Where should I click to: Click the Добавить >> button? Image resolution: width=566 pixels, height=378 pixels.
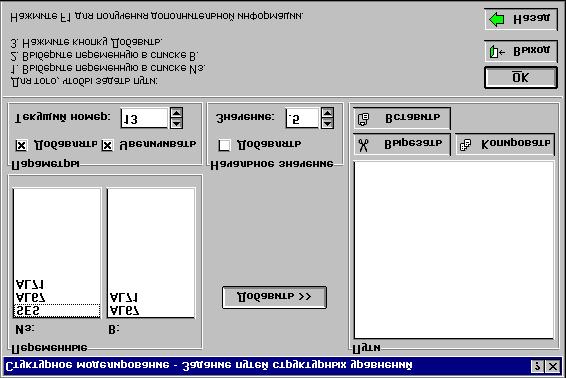click(x=274, y=297)
